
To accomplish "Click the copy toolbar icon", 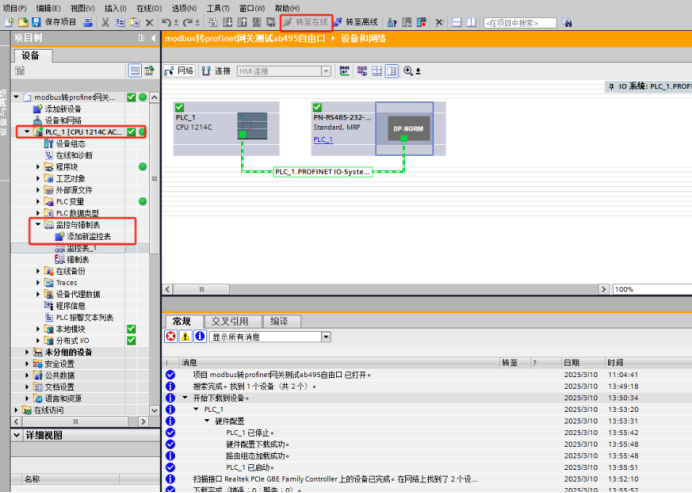I will click(x=120, y=22).
